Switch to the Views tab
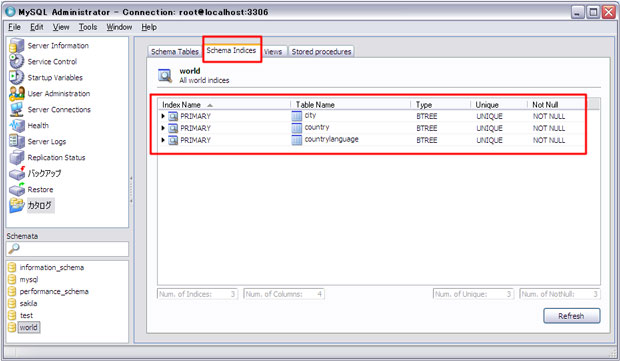 point(273,52)
